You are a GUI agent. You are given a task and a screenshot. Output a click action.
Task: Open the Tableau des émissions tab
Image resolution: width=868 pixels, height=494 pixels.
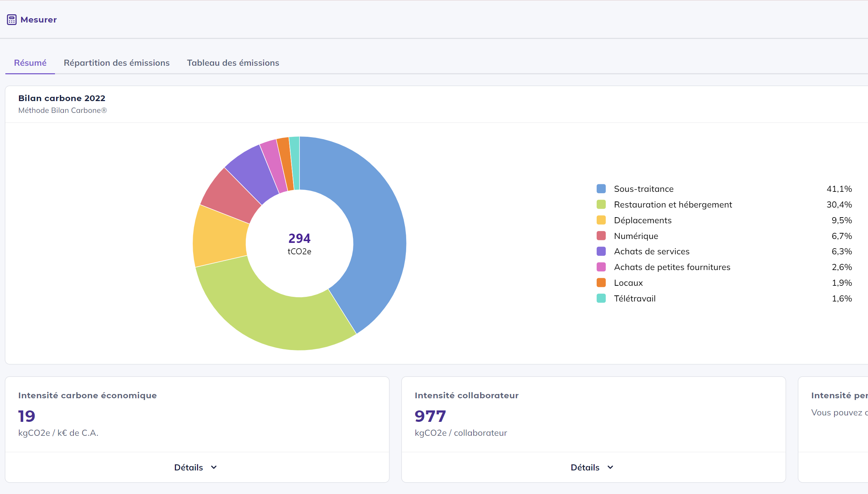233,63
